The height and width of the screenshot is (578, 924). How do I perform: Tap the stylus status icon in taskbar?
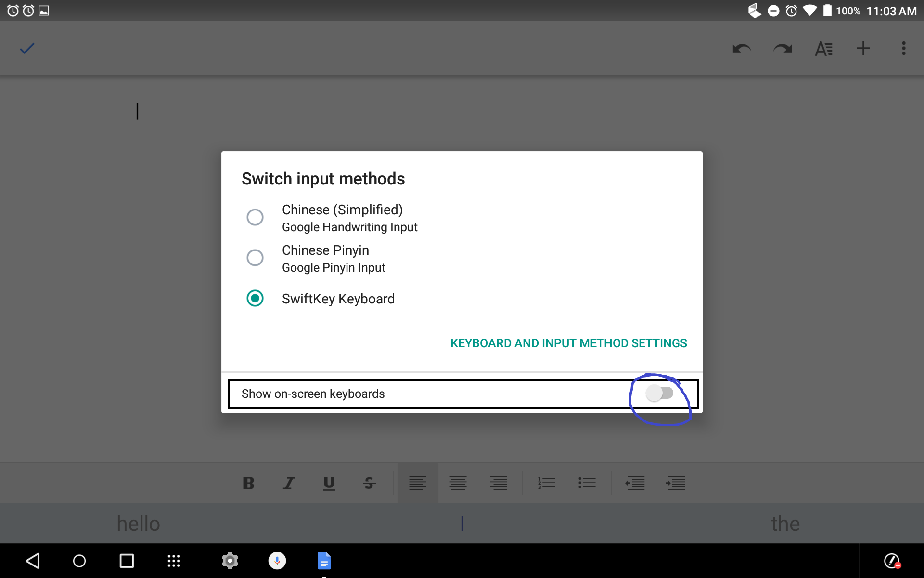pos(892,561)
